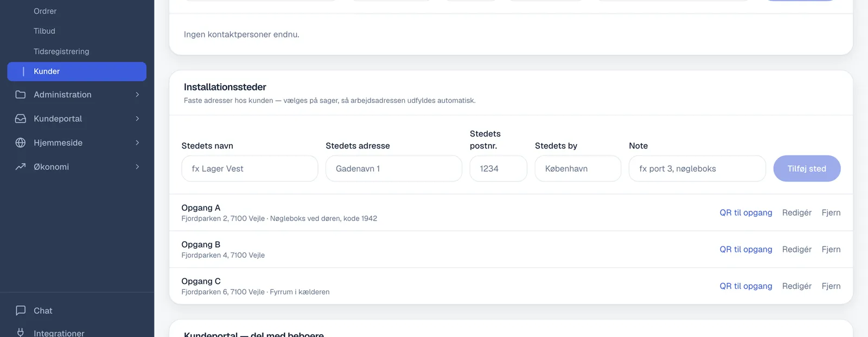
Task: Expand the Økonomi submenu chevron
Action: (x=137, y=167)
